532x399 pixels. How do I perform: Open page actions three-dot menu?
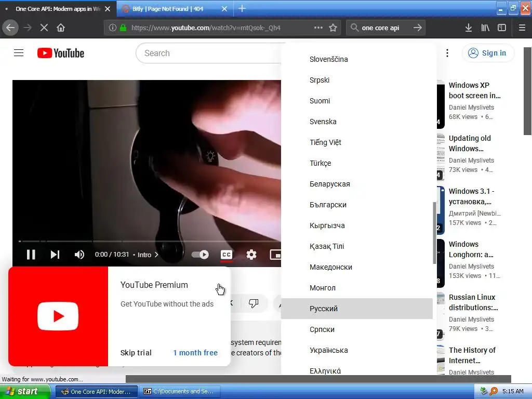pos(318,28)
